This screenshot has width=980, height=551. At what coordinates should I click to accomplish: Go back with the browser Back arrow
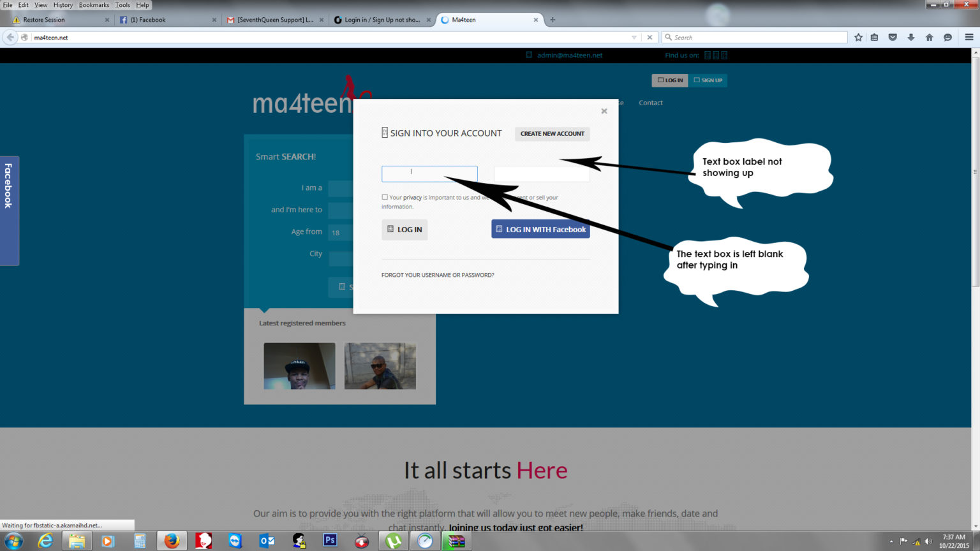10,38
